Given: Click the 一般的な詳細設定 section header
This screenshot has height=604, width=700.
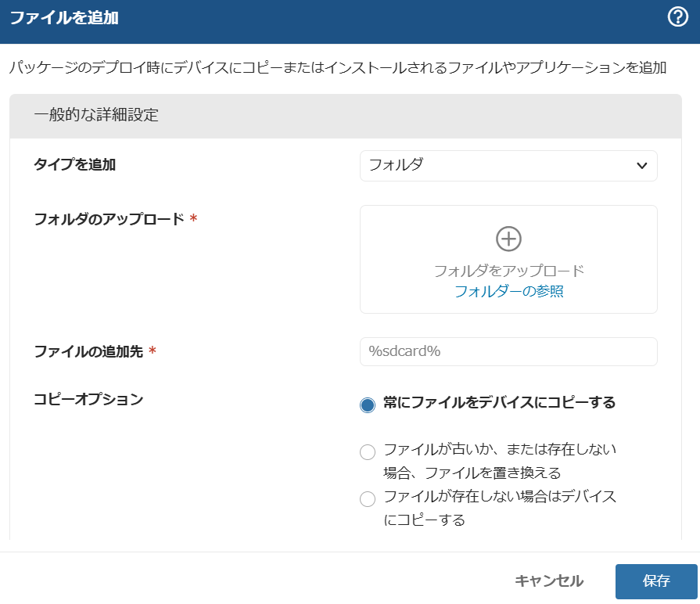Looking at the screenshot, I should click(346, 116).
